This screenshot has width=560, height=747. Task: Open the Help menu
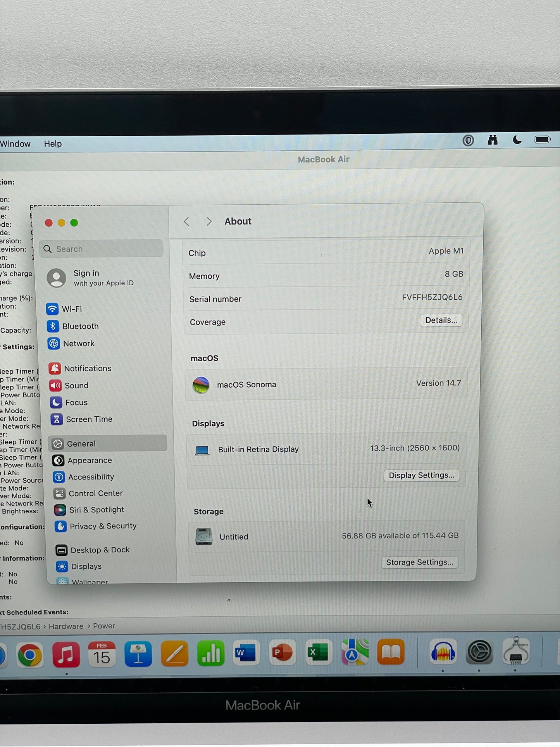(53, 144)
